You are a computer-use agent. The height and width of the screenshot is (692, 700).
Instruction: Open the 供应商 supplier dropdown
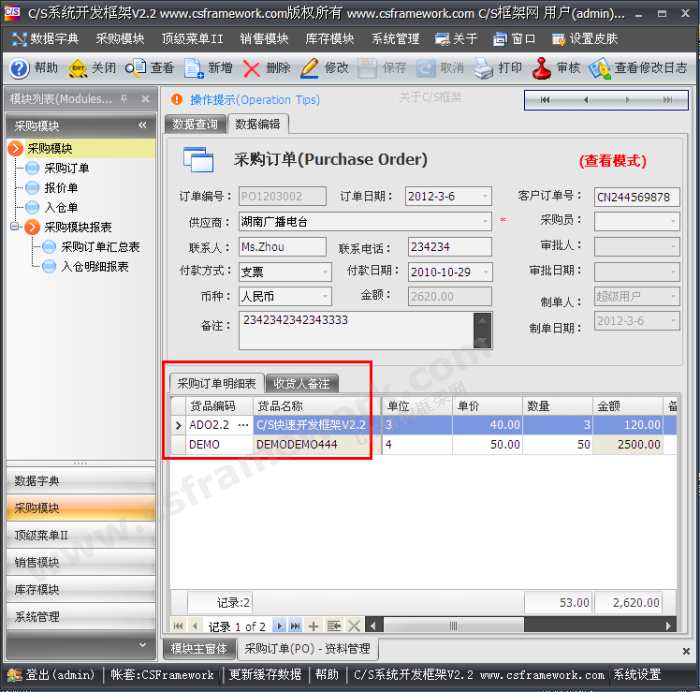(x=485, y=221)
